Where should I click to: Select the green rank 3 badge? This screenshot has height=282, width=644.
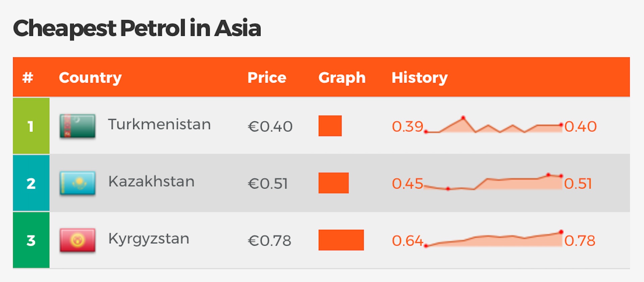(31, 240)
